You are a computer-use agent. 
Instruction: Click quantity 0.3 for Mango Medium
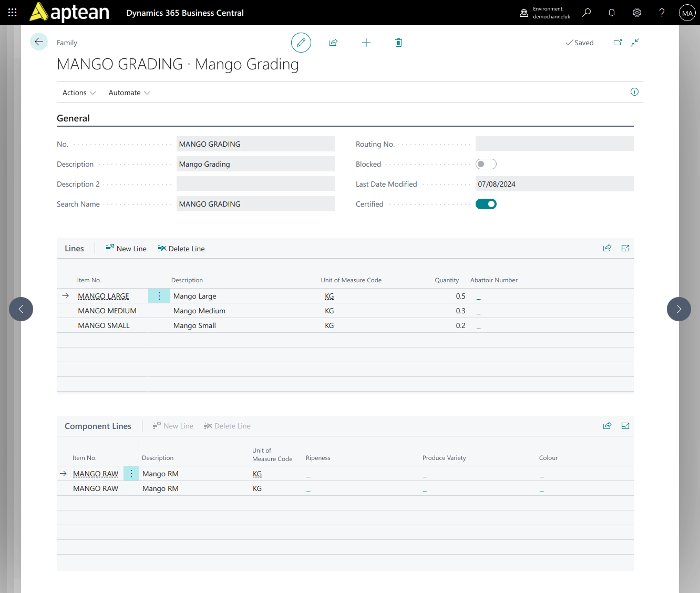point(460,311)
